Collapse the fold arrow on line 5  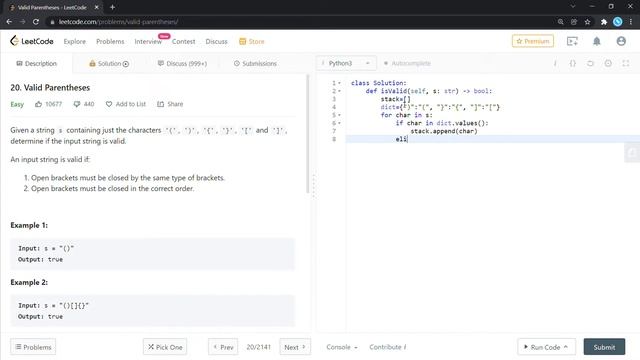340,115
